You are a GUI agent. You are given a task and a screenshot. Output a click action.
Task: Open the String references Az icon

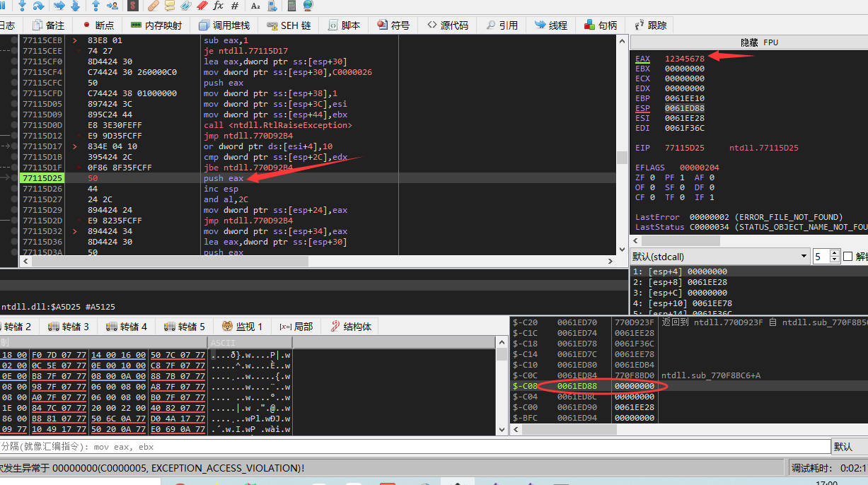click(x=255, y=6)
